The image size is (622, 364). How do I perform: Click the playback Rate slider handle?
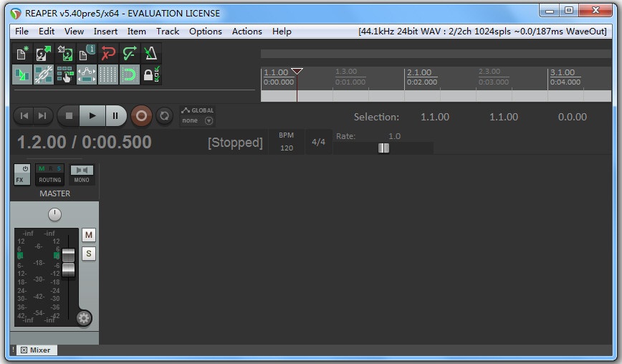coord(383,148)
